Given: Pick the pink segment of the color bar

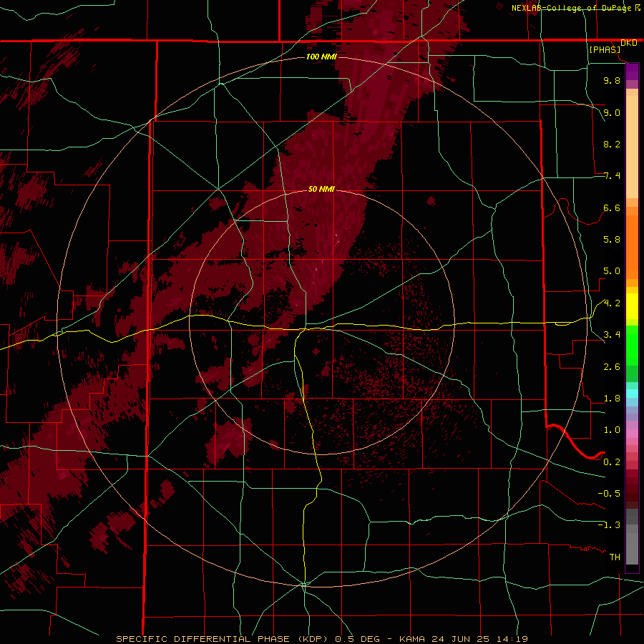Looking at the screenshot, I should click(x=632, y=434).
